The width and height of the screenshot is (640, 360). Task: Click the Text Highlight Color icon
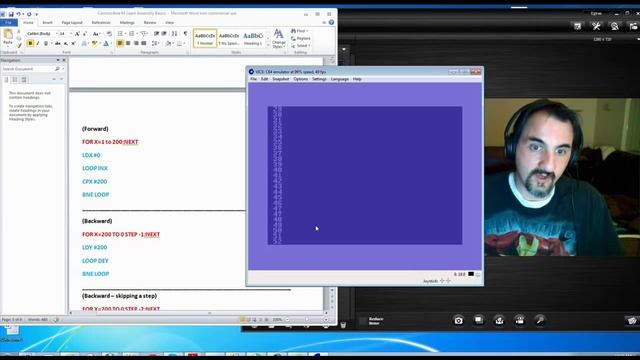pyautogui.click(x=95, y=43)
